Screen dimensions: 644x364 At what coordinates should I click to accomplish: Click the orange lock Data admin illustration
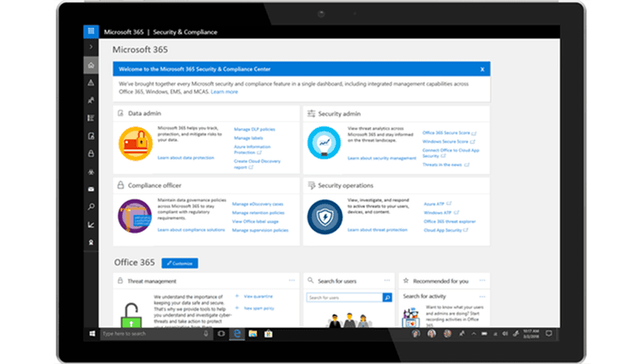point(136,143)
